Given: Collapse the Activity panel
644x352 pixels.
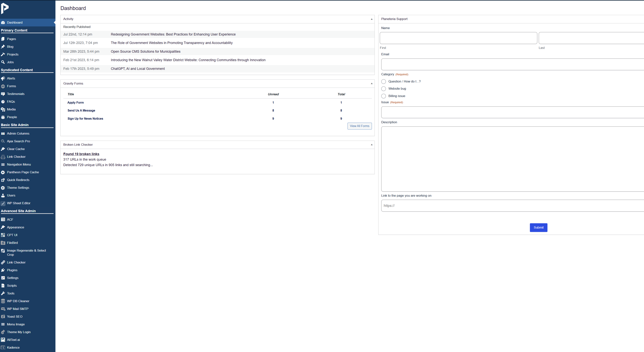Looking at the screenshot, I should (x=372, y=19).
